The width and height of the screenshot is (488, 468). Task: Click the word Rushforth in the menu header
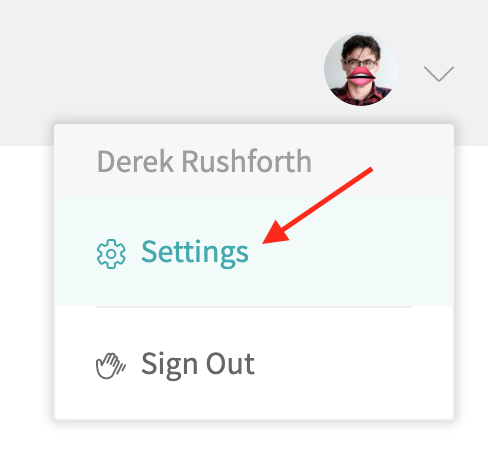(x=247, y=162)
